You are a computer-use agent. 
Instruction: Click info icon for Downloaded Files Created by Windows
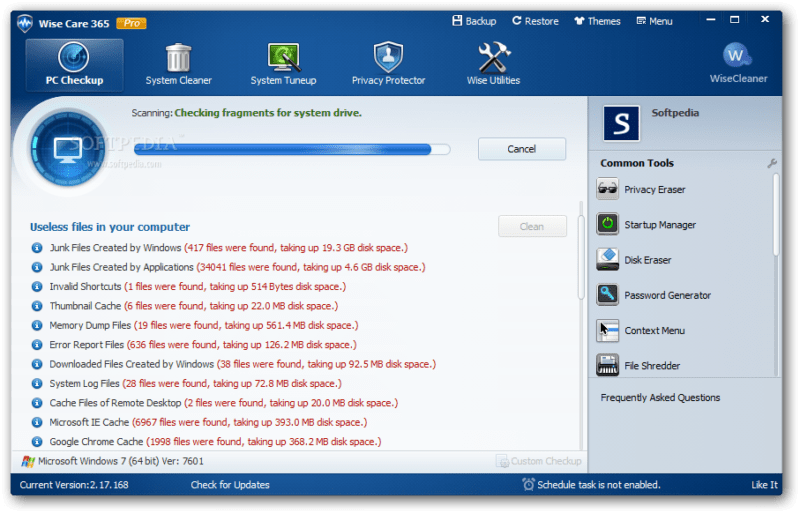pos(37,364)
